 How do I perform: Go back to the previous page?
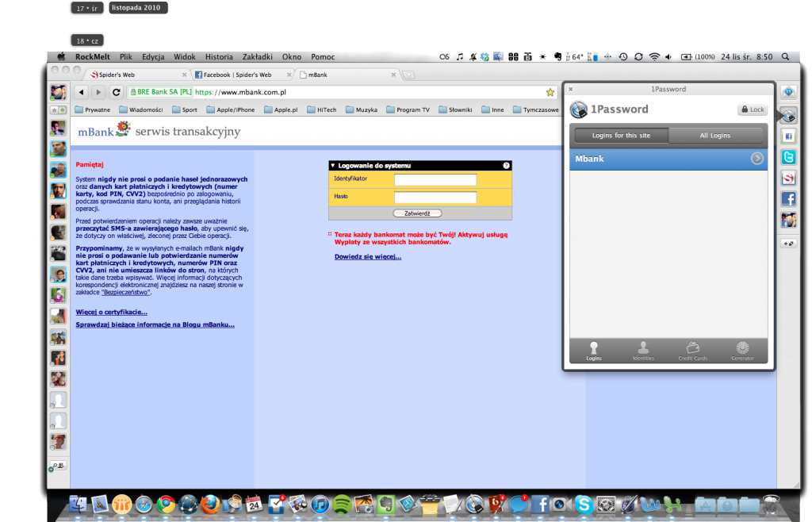pos(82,92)
